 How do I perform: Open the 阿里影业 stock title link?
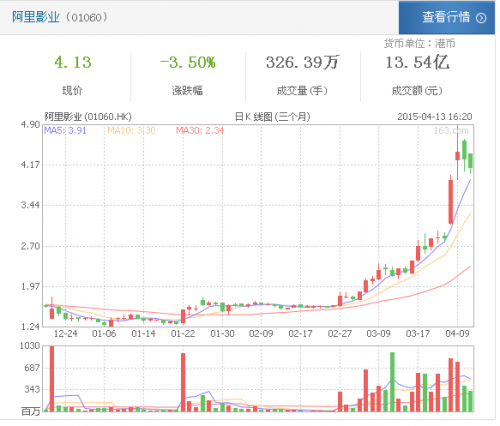tap(36, 17)
